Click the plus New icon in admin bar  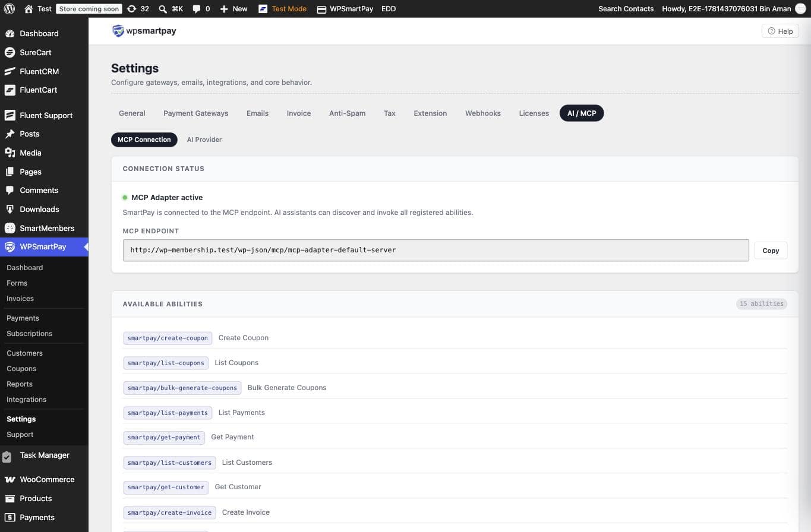(224, 9)
